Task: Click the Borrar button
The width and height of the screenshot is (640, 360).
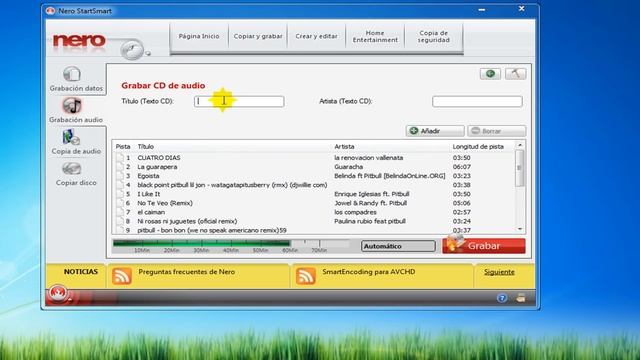Action: coord(497,131)
